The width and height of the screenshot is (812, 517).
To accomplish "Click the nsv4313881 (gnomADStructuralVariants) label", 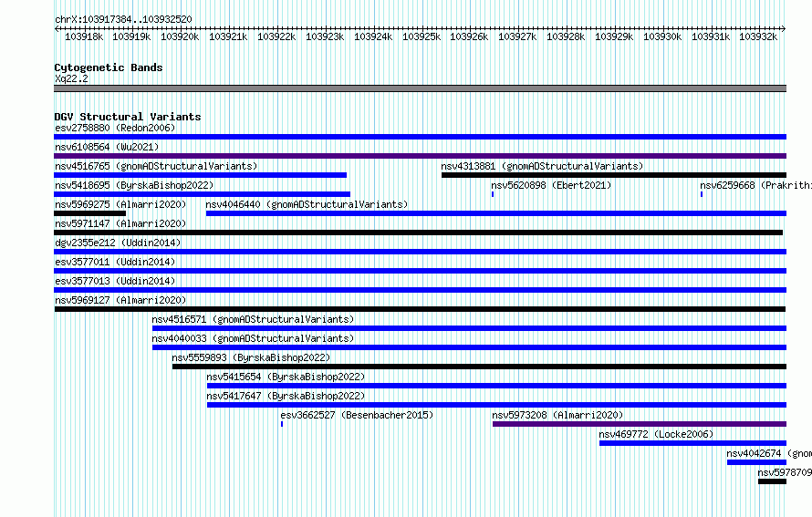I will point(542,166).
